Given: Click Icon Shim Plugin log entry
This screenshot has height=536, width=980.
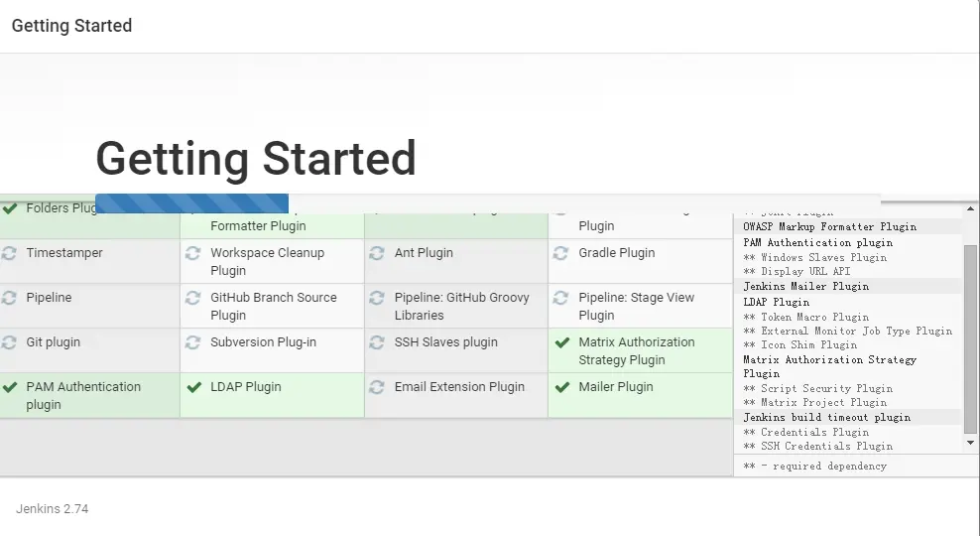Looking at the screenshot, I should (799, 345).
